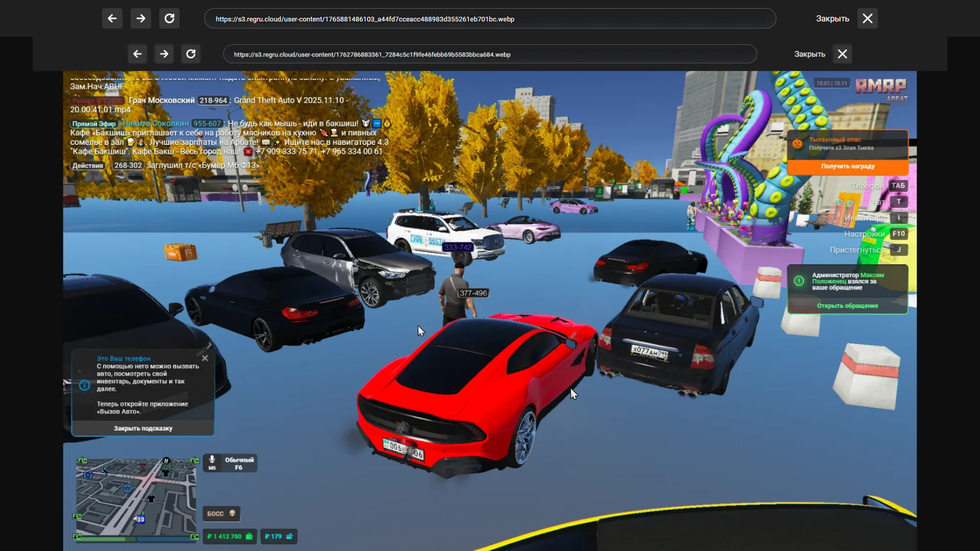Click the 'БОСС' status badge
The width and height of the screenshot is (980, 551).
pyautogui.click(x=221, y=514)
